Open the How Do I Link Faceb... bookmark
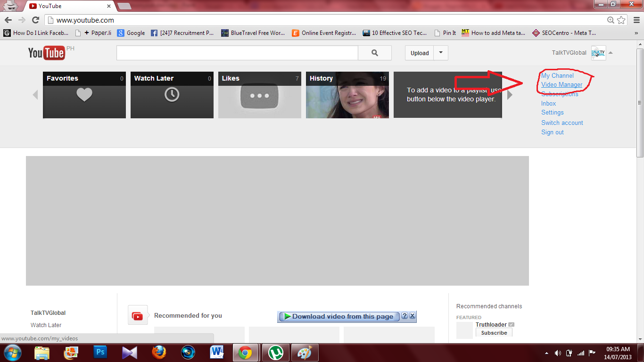644x362 pixels. [x=36, y=33]
